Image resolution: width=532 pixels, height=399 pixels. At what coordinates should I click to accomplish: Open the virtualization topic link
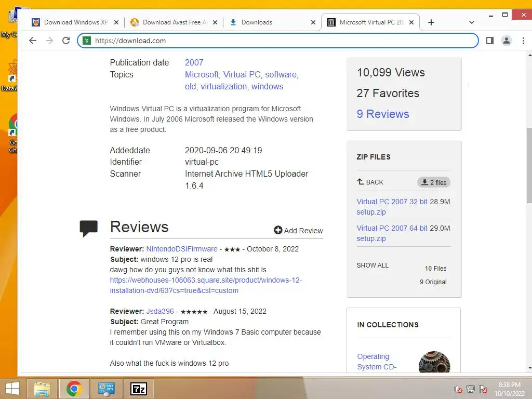click(223, 87)
